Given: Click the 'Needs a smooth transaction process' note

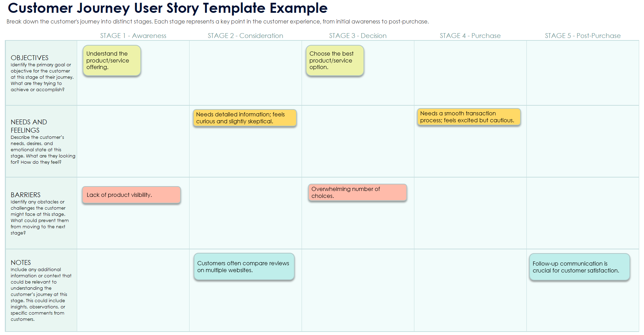Looking at the screenshot, I should point(468,117).
